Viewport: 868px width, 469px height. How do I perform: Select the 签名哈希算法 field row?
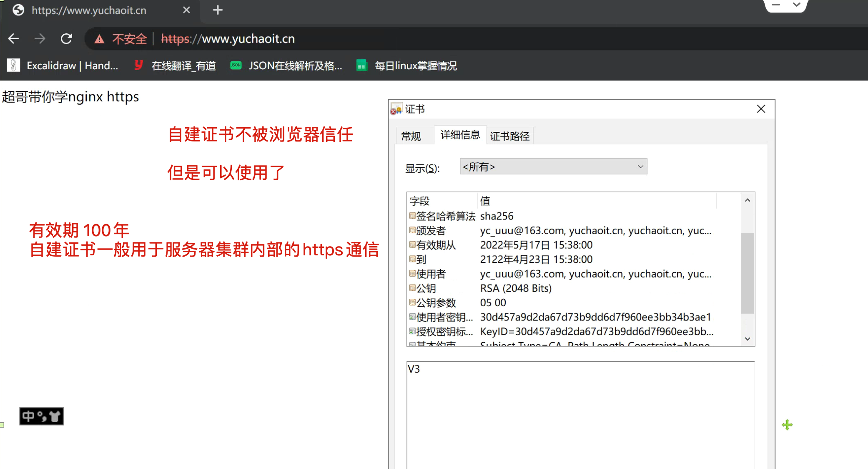pos(445,216)
